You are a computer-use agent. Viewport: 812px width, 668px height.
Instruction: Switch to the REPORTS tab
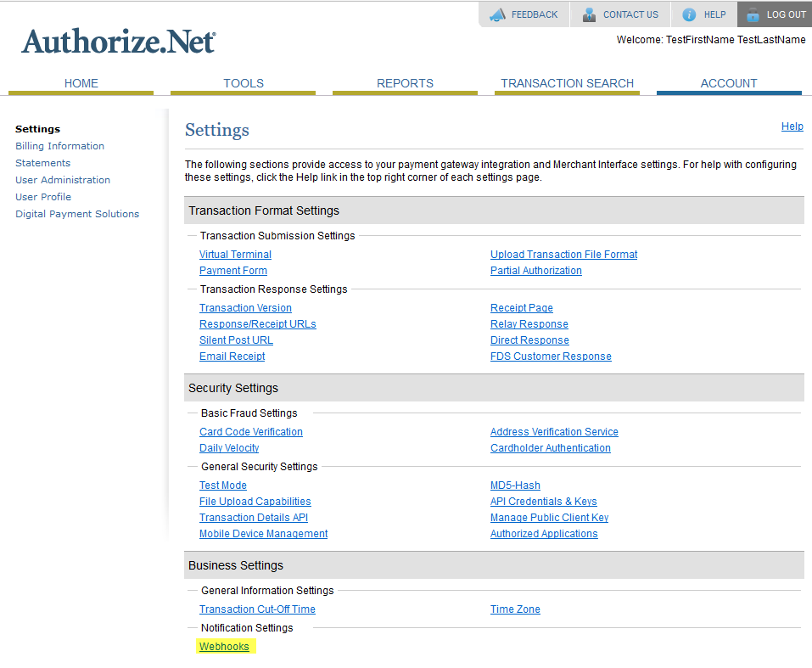coord(405,83)
